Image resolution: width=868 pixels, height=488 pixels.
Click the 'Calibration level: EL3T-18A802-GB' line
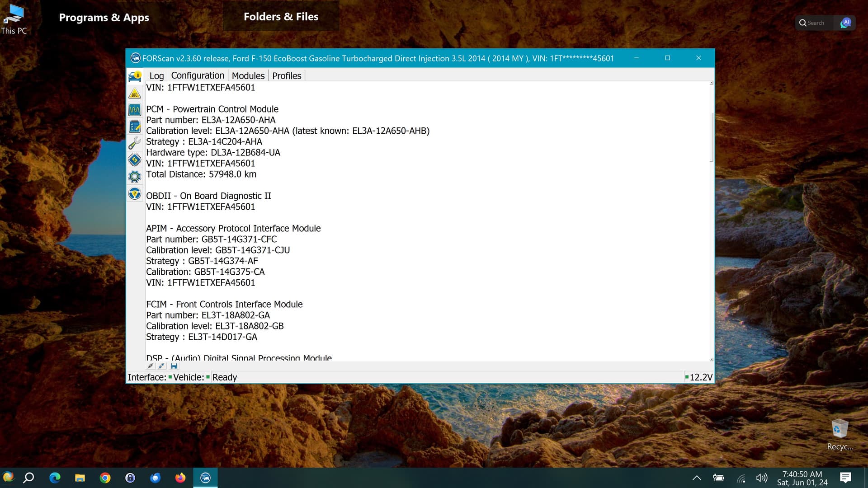pos(215,326)
